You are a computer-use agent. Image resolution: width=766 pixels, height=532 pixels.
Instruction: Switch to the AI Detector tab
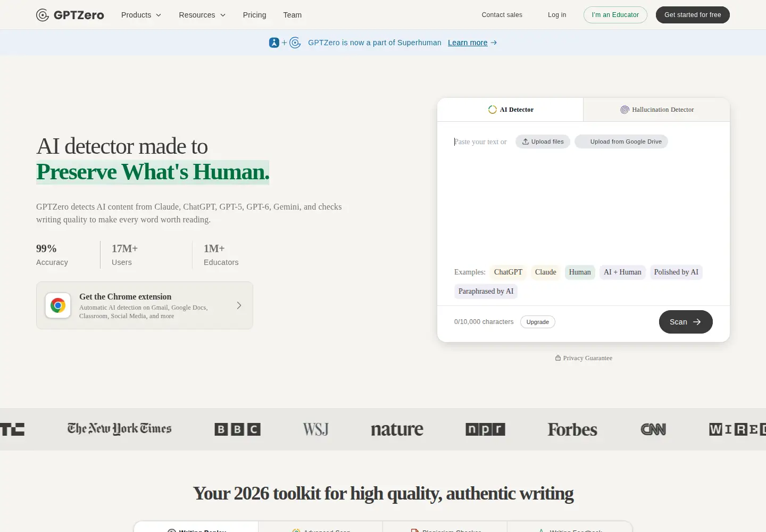[510, 110]
